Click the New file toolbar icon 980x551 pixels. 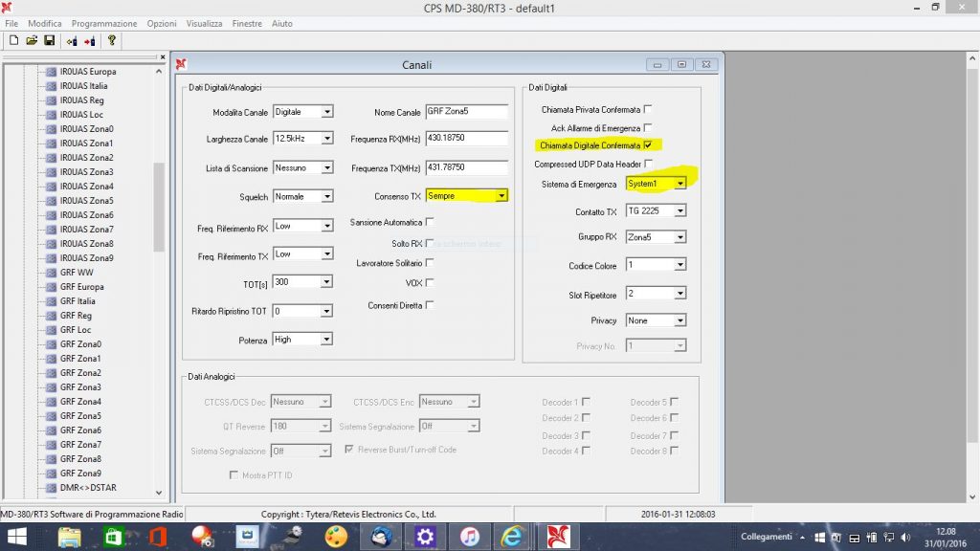[13, 40]
